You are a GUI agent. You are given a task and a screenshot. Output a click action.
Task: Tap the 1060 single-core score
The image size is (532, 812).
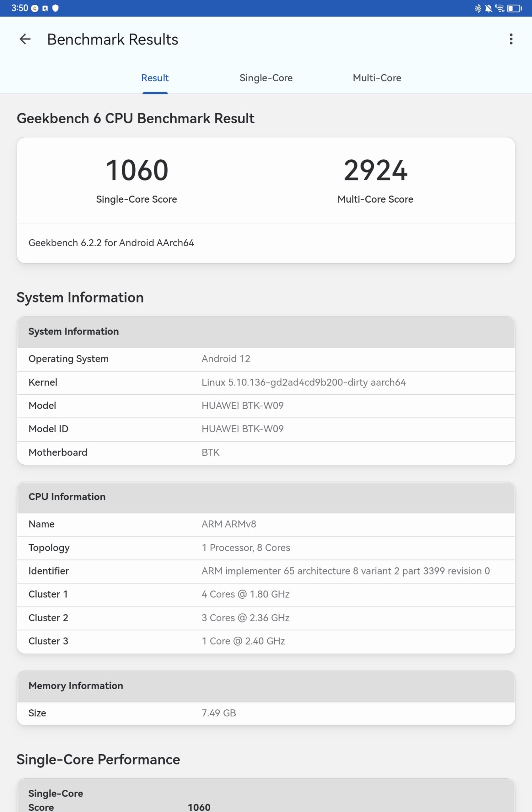click(137, 170)
